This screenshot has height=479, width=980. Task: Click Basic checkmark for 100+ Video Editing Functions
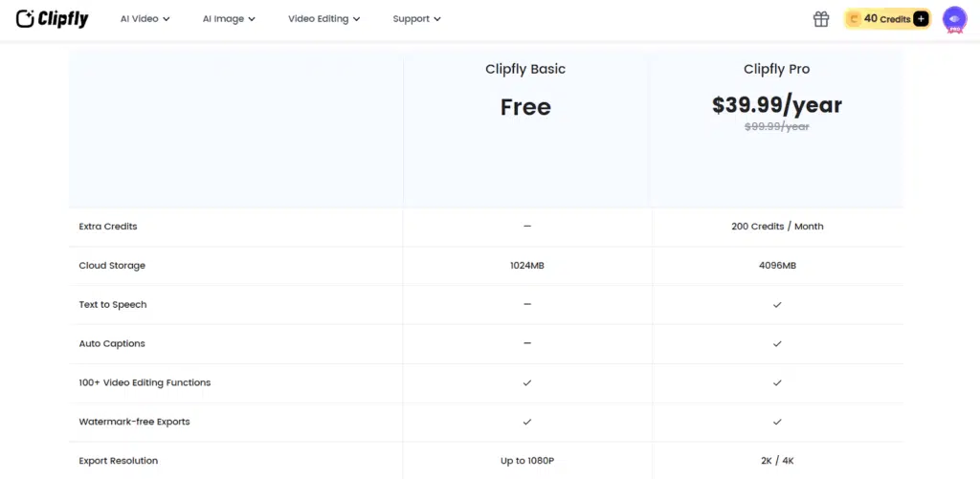tap(527, 382)
